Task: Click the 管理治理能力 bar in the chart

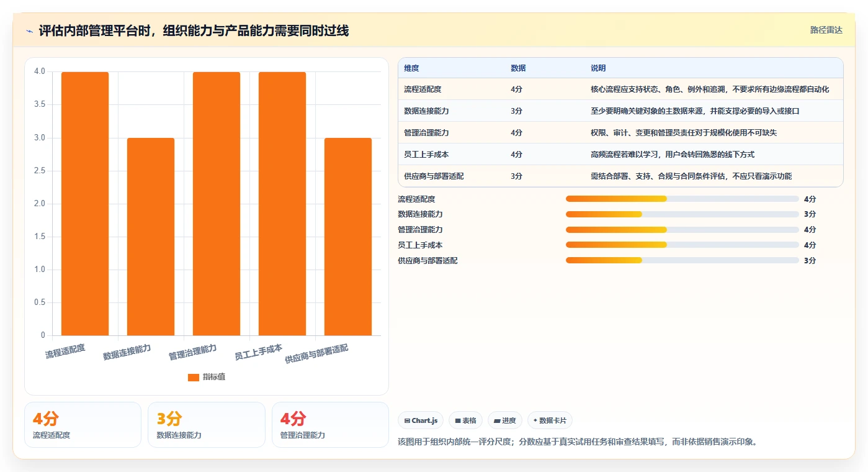Action: (x=217, y=204)
